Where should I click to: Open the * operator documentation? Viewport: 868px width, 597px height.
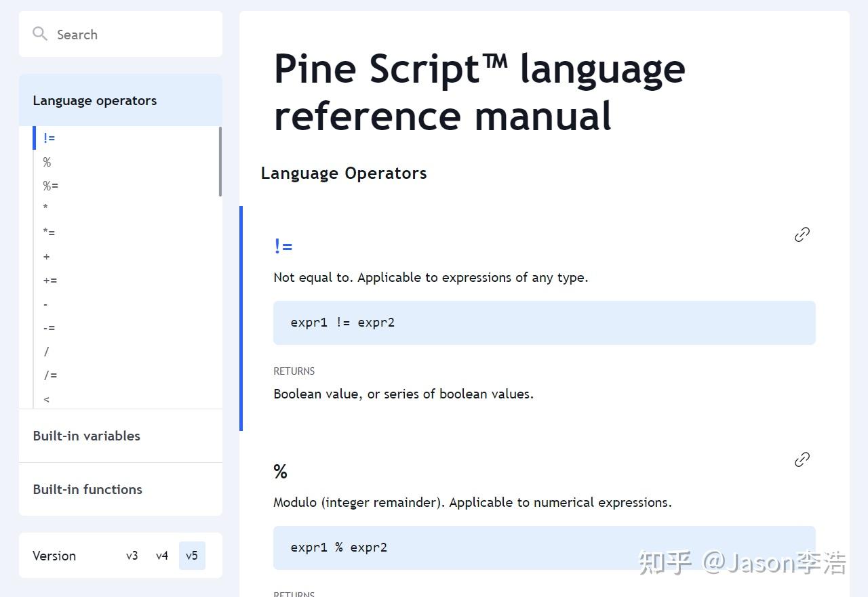pos(45,209)
